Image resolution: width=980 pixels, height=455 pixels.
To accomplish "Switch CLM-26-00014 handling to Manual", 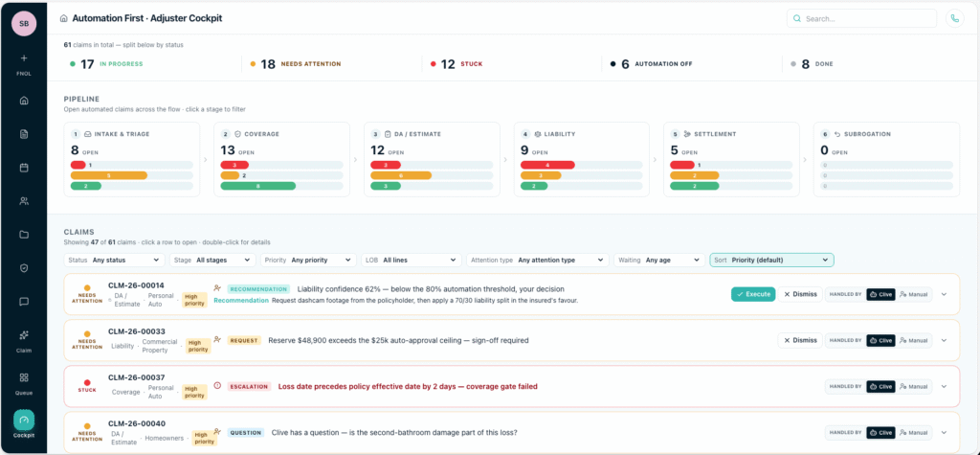I will coord(913,294).
